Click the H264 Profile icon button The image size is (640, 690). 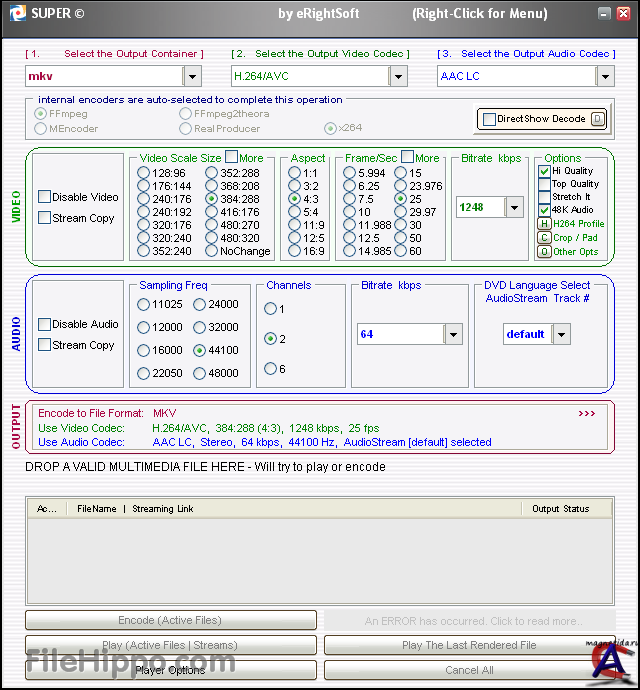[x=545, y=224]
